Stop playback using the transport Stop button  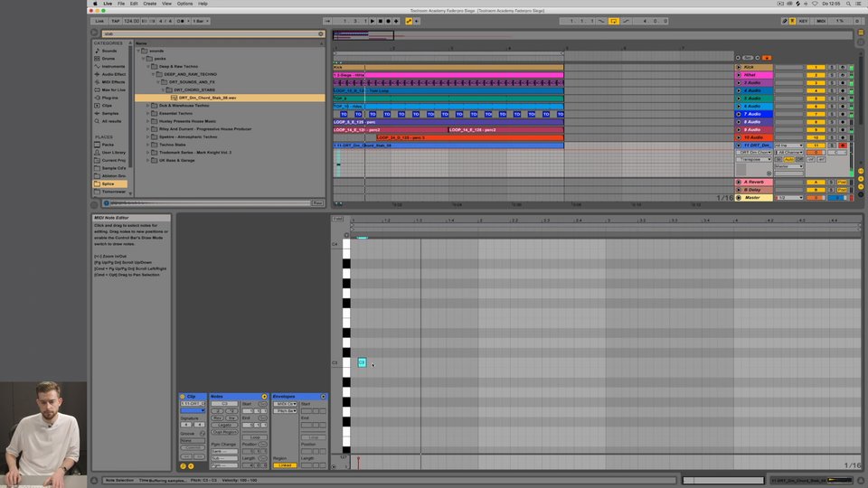tap(381, 21)
